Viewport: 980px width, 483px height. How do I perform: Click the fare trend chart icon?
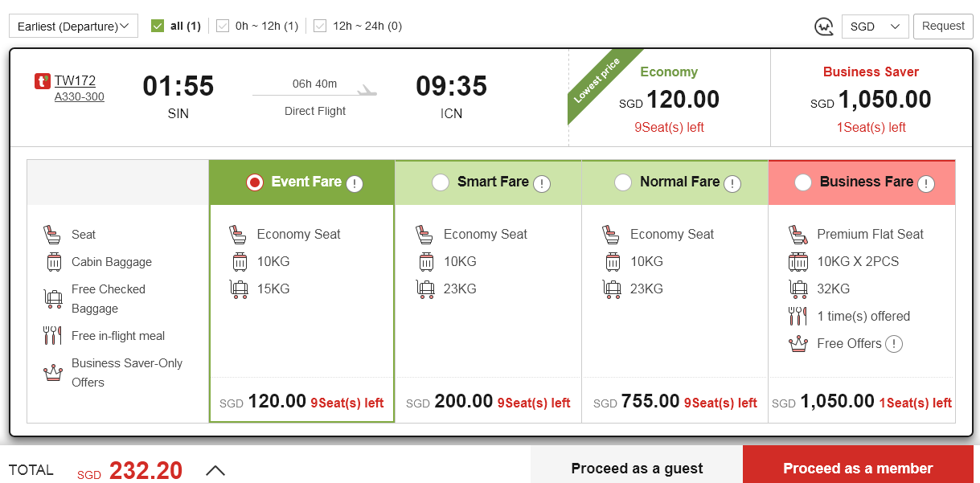(823, 27)
